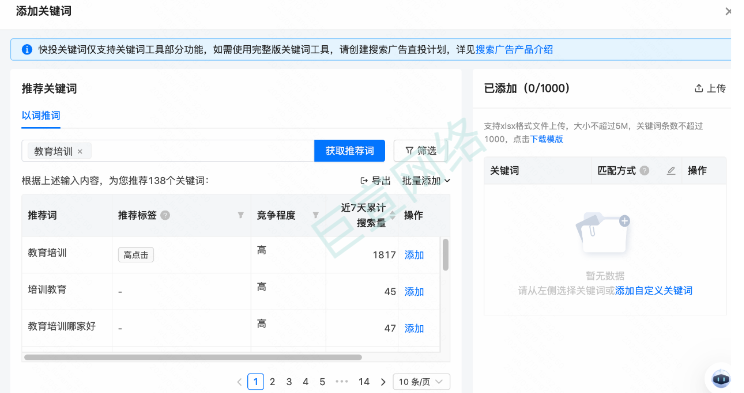Add keyword 教育培训哪家好

[414, 328]
